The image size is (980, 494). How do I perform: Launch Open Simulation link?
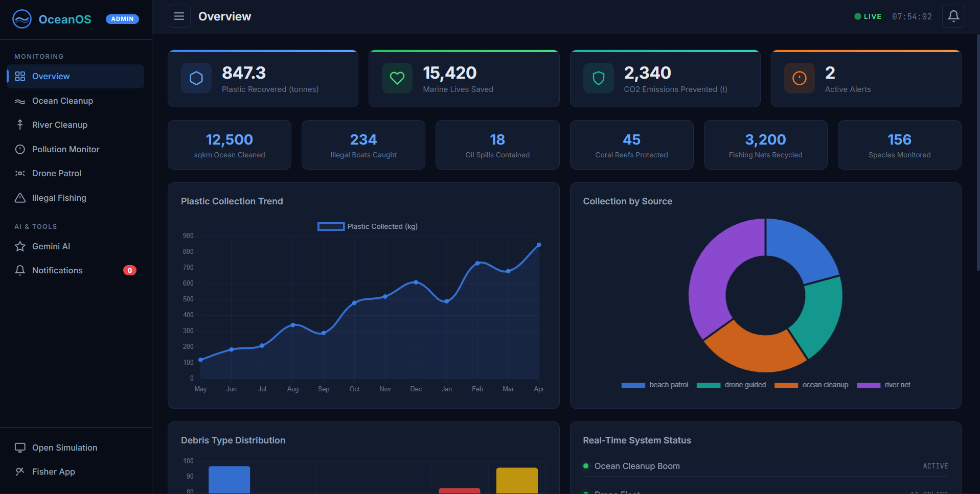(x=75, y=448)
